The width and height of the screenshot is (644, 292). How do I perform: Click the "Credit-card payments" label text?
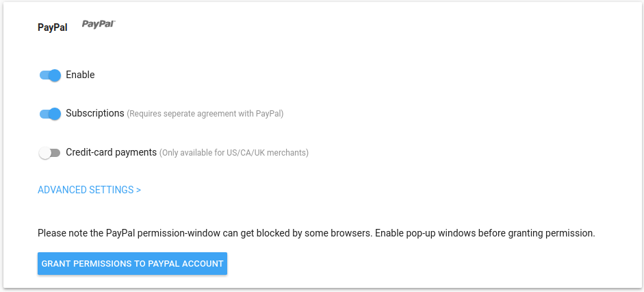click(112, 152)
